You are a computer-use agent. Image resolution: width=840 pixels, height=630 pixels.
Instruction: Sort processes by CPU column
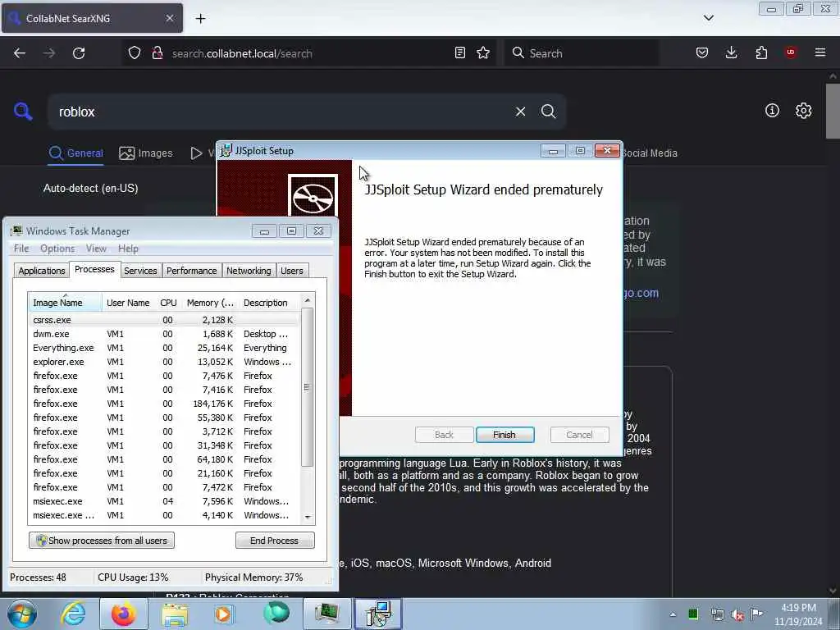[168, 303]
